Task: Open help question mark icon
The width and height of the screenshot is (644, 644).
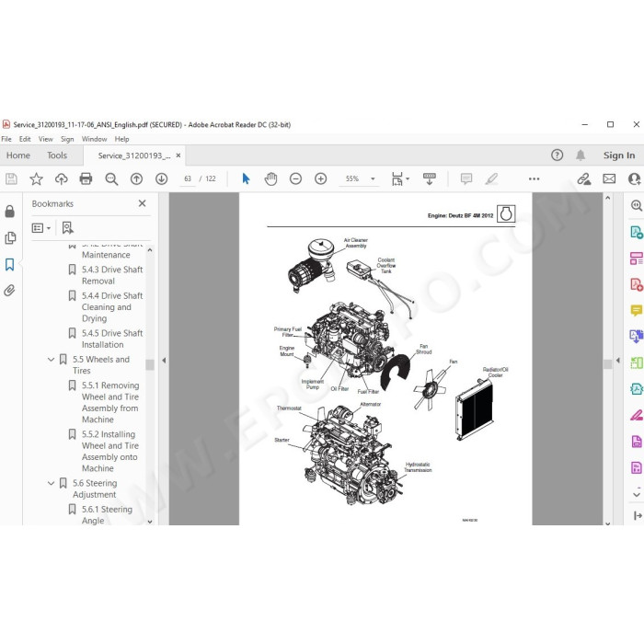Action: (557, 155)
